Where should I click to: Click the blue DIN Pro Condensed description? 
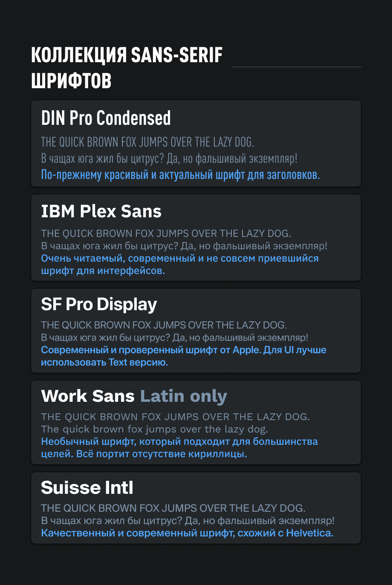tap(180, 175)
